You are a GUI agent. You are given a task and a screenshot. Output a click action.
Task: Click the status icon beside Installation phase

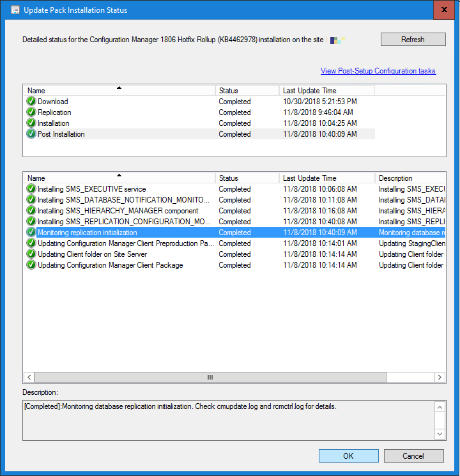point(31,123)
